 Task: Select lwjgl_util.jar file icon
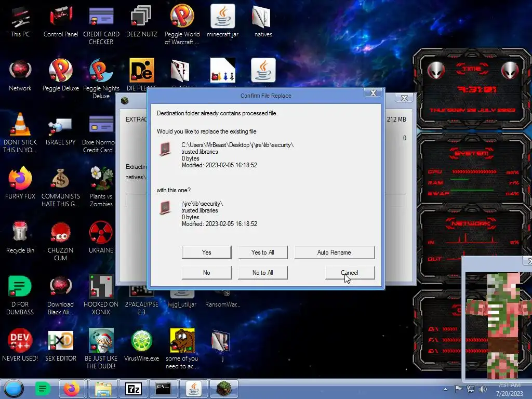[182, 299]
